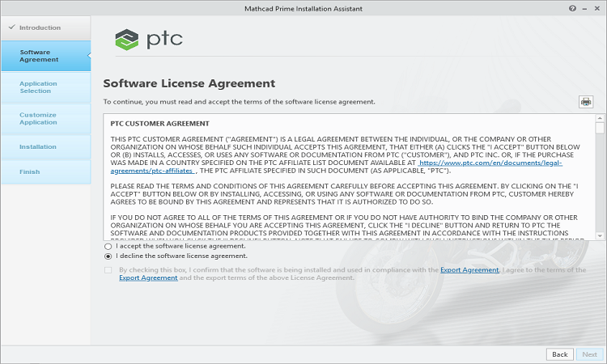Minimize the installation assistant window

pos(584,9)
